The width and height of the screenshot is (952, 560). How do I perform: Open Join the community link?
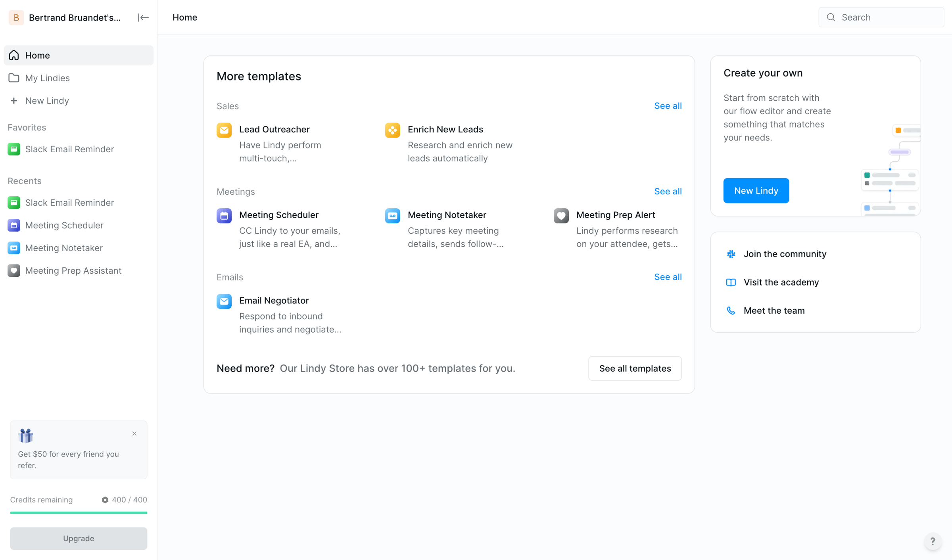coord(785,254)
